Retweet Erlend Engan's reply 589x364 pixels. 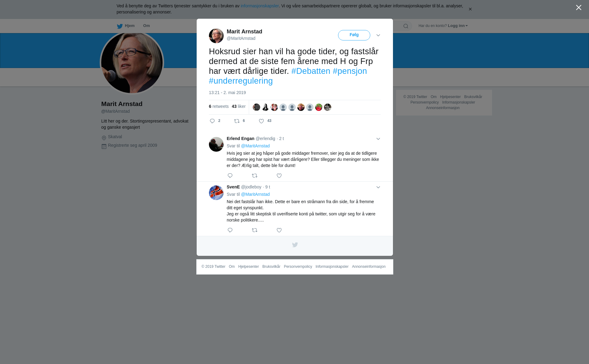click(255, 176)
